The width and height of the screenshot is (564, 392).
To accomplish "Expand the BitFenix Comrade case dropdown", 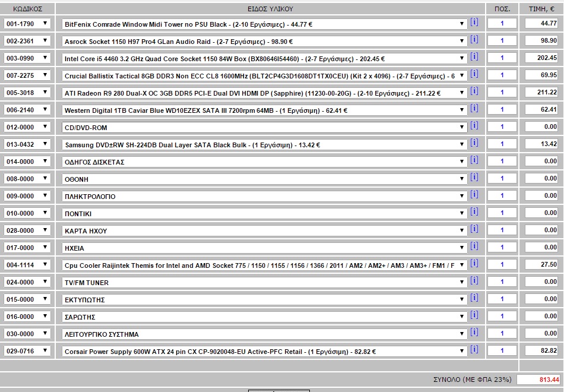I will point(264,24).
